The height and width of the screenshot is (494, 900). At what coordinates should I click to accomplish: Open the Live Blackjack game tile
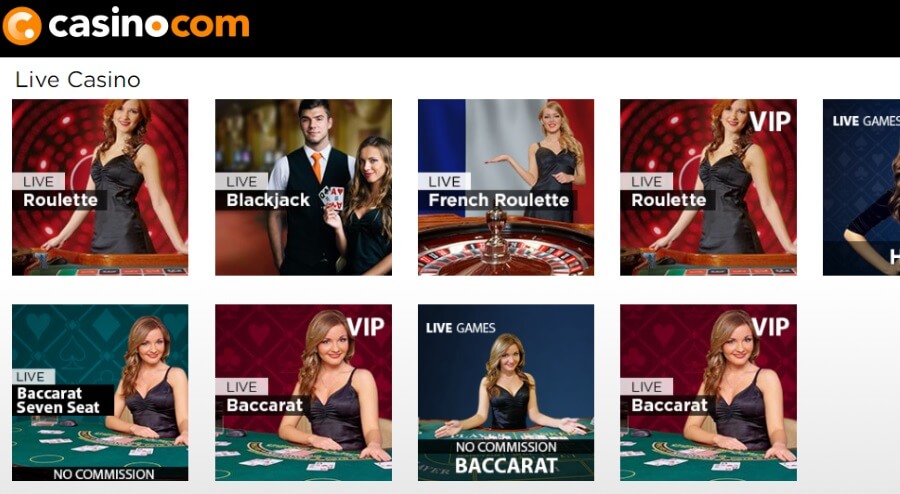coord(303,187)
